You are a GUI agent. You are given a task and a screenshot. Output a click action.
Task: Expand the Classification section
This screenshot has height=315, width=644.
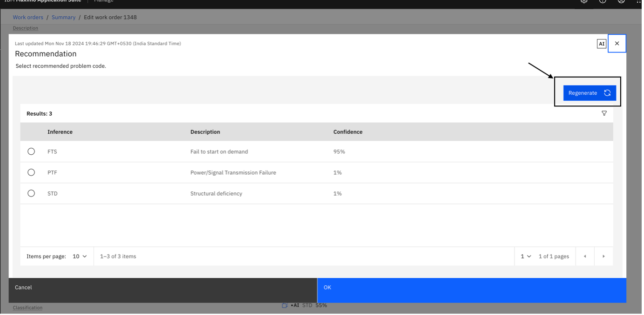pyautogui.click(x=27, y=308)
